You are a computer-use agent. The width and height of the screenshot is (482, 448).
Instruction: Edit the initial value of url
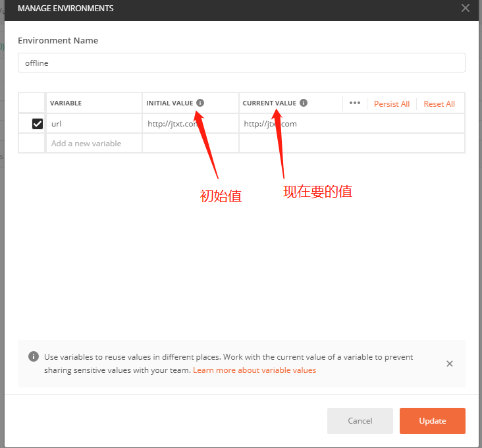190,124
